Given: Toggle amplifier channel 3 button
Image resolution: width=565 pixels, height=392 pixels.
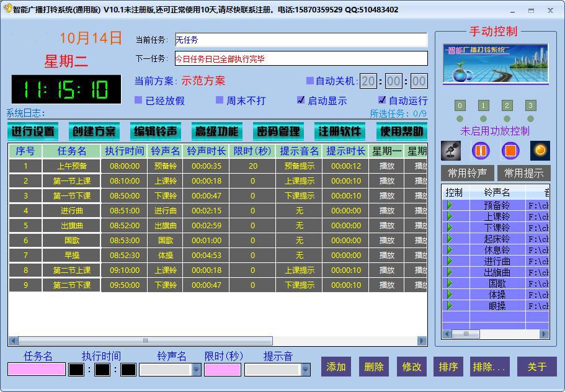Looking at the screenshot, I should pos(530,105).
